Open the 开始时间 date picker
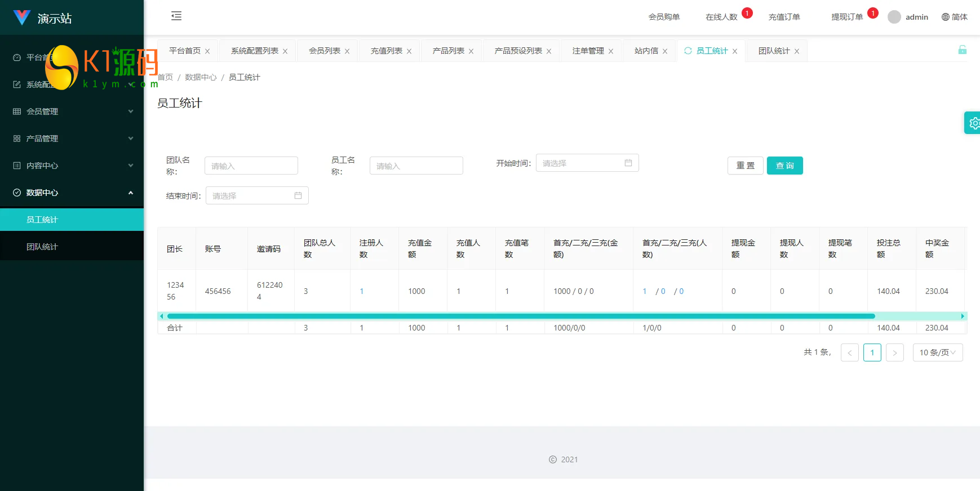This screenshot has width=980, height=491. coord(587,163)
